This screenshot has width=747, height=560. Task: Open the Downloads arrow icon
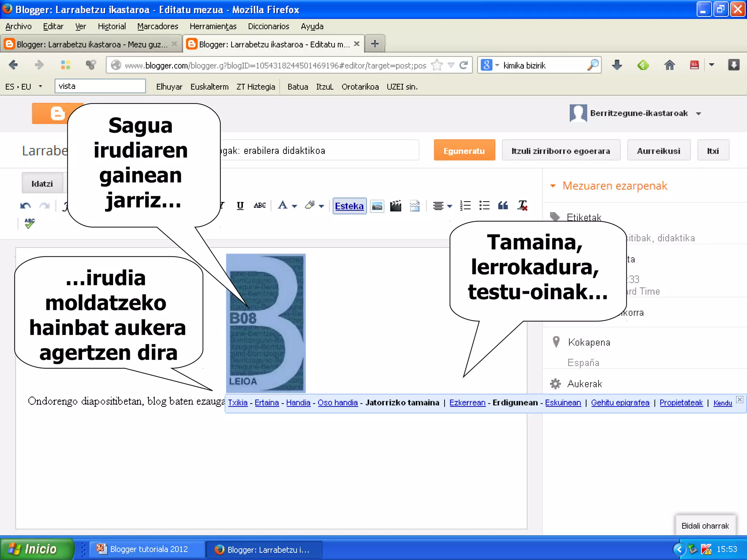[x=617, y=65]
